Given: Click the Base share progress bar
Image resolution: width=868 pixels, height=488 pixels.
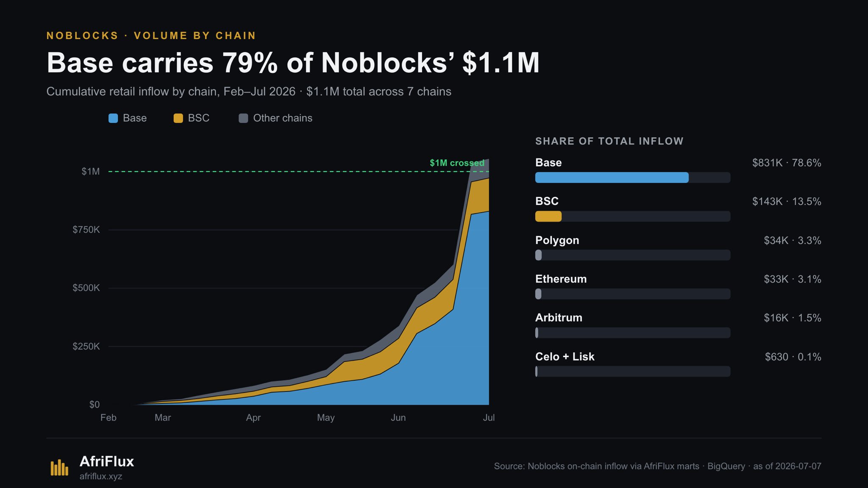Looking at the screenshot, I should click(x=633, y=177).
